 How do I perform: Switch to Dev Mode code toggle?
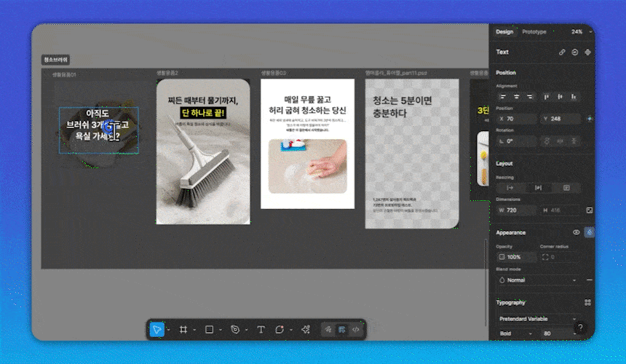(355, 330)
